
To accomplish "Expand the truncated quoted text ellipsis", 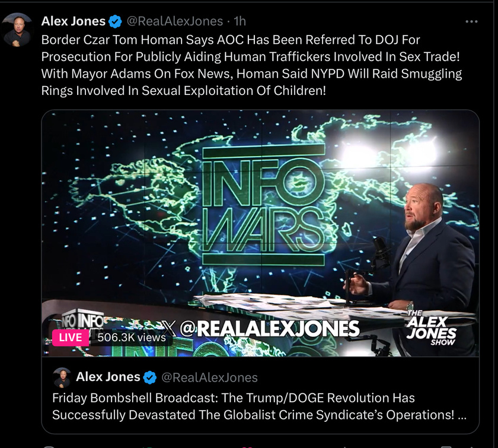I will coord(462,415).
